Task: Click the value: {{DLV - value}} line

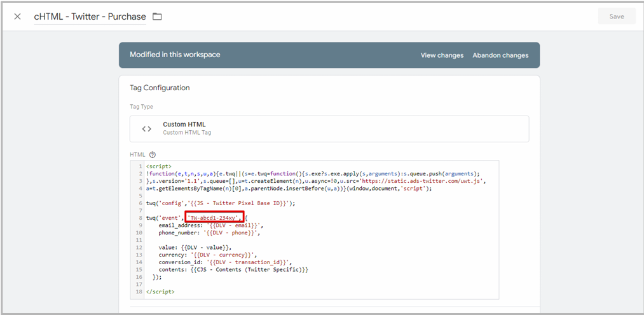Action: click(x=195, y=247)
